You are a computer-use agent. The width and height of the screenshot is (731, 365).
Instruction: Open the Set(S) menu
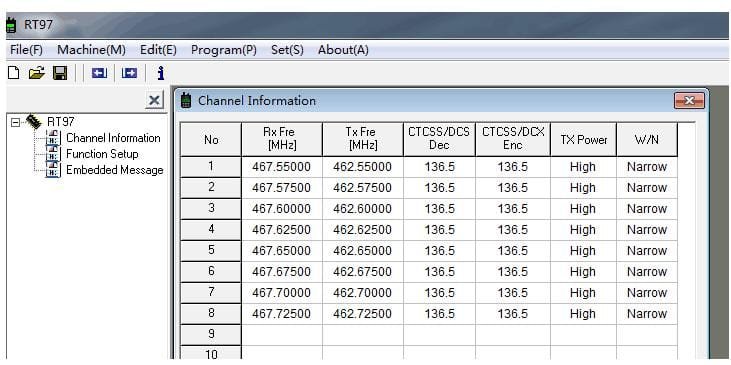click(287, 50)
